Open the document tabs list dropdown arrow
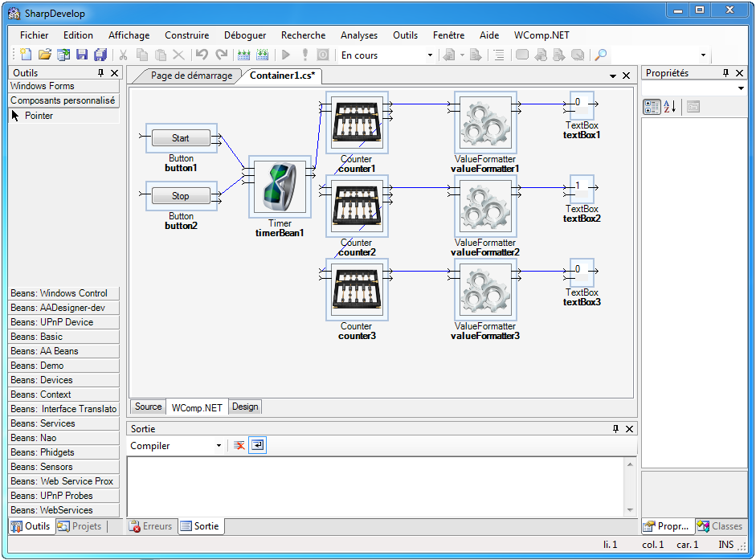Viewport: 756px width, 560px height. click(613, 76)
